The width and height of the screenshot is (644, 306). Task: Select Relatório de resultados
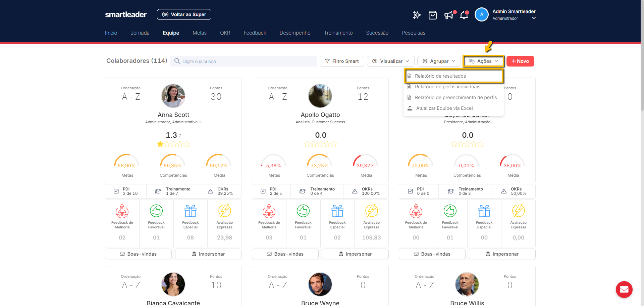(454, 76)
